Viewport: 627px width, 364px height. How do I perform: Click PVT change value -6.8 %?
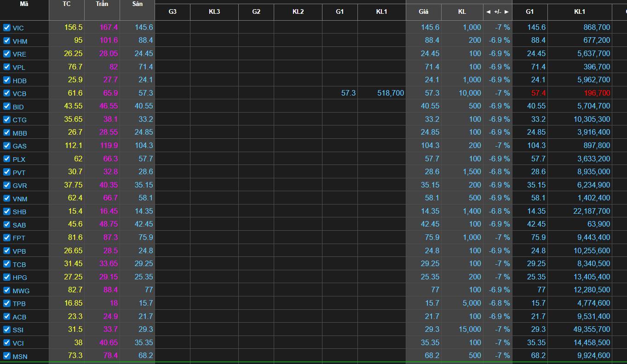pos(500,171)
